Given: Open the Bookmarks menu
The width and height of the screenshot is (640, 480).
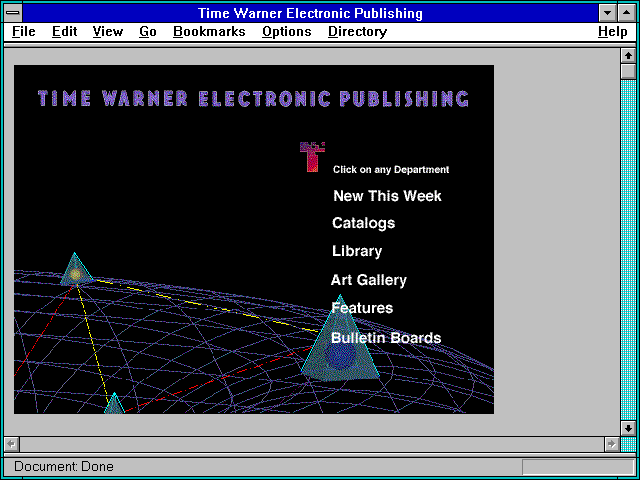Looking at the screenshot, I should (x=209, y=32).
